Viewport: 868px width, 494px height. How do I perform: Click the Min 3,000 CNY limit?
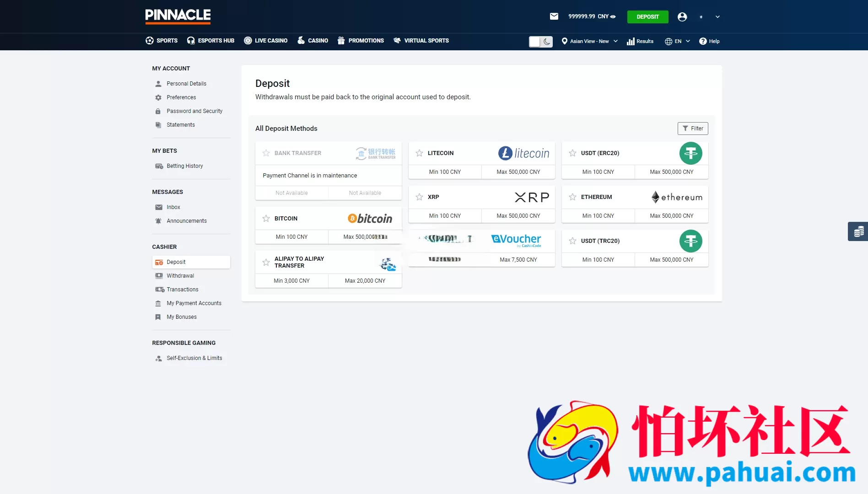coord(292,281)
